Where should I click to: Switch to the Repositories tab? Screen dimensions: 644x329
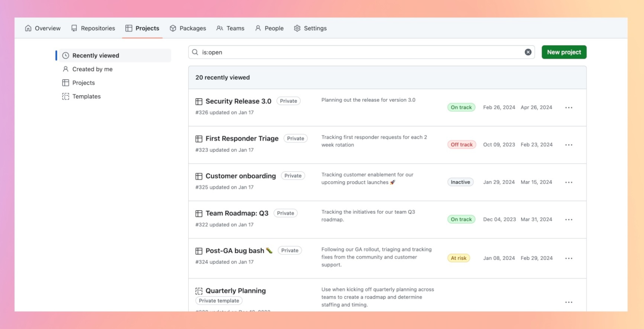point(93,28)
